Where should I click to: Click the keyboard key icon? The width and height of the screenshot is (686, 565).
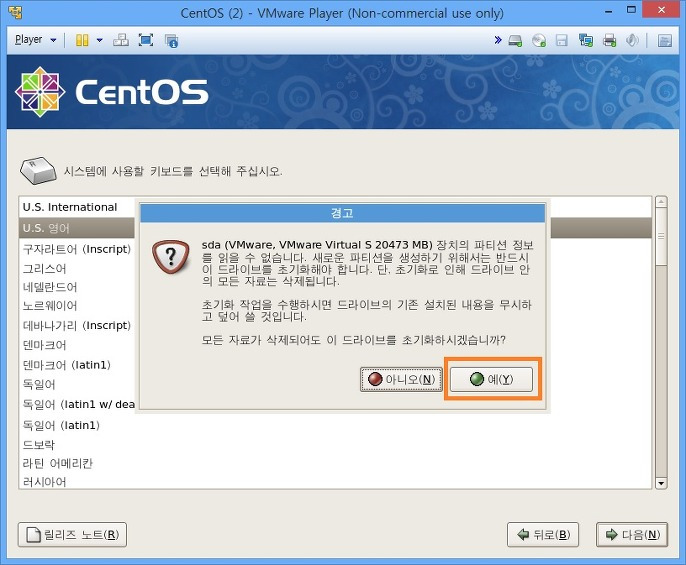(x=38, y=170)
